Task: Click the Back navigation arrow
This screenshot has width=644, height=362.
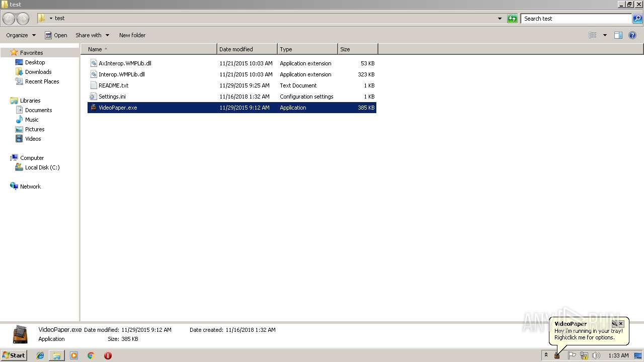Action: [x=9, y=19]
